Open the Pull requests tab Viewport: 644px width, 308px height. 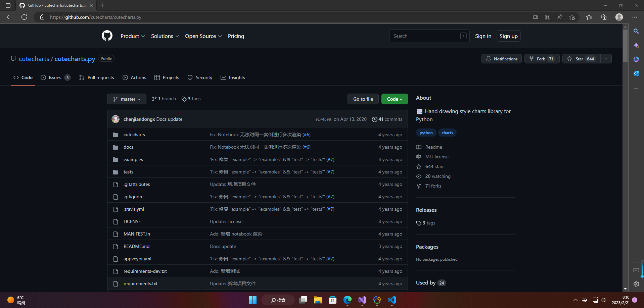[x=96, y=78]
